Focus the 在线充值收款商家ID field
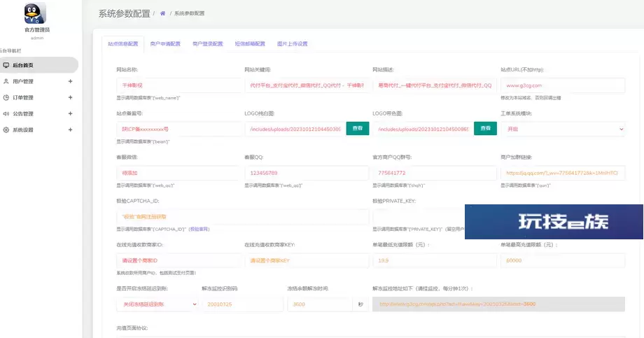 coord(178,260)
